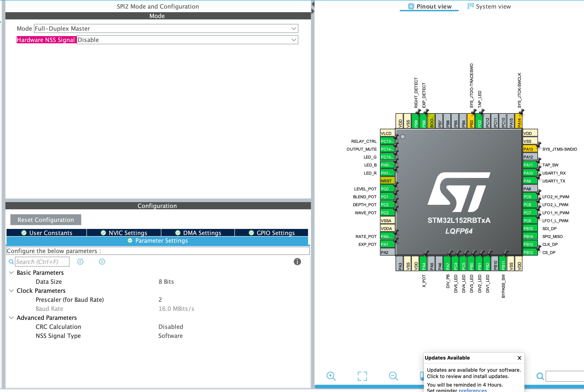
Task: Click the best-fit view icon between zoom controls
Action: pos(362,376)
